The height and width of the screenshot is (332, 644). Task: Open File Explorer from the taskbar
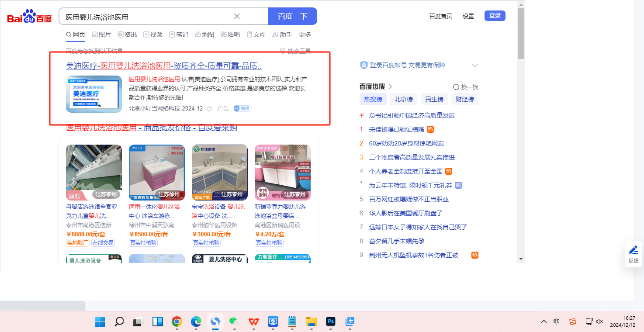click(311, 322)
